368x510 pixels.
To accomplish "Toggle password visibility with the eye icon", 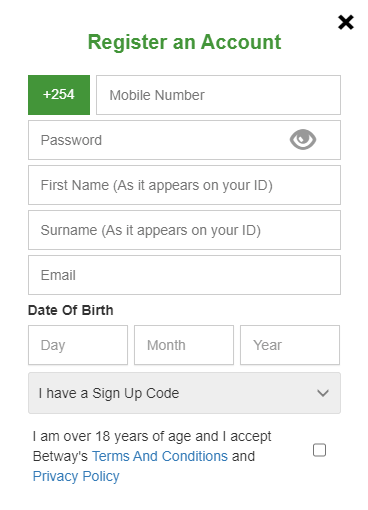I will coord(303,139).
